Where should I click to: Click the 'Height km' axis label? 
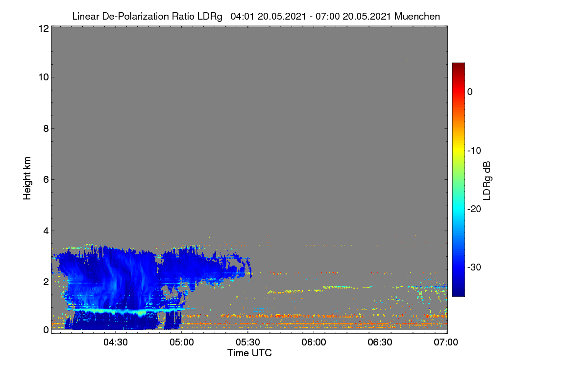pyautogui.click(x=27, y=179)
